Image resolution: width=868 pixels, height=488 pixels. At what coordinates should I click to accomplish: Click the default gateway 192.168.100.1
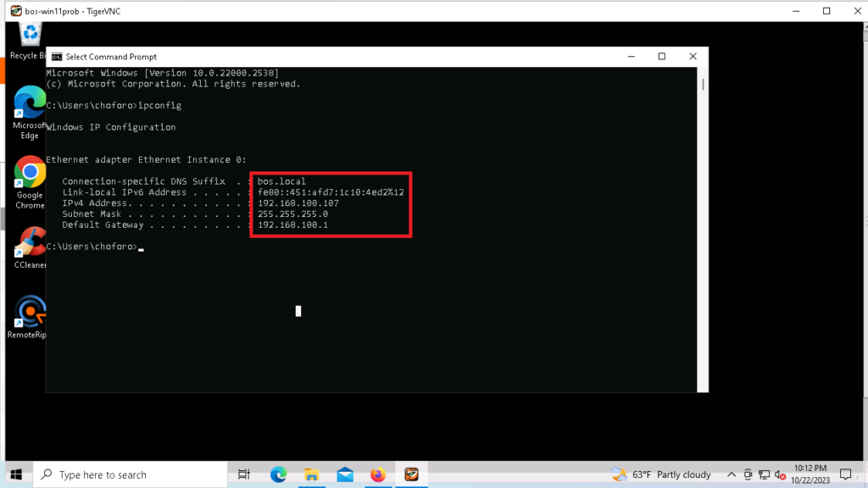pos(292,225)
